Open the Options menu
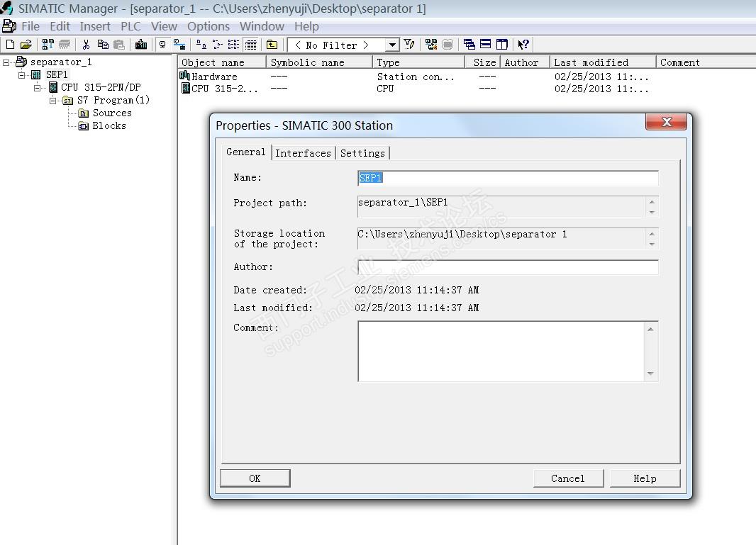 (x=209, y=26)
